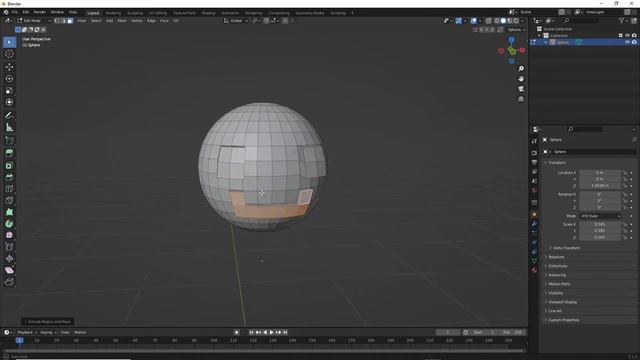Select the Inset Faces tool
This screenshot has width=640, height=360.
[9, 165]
